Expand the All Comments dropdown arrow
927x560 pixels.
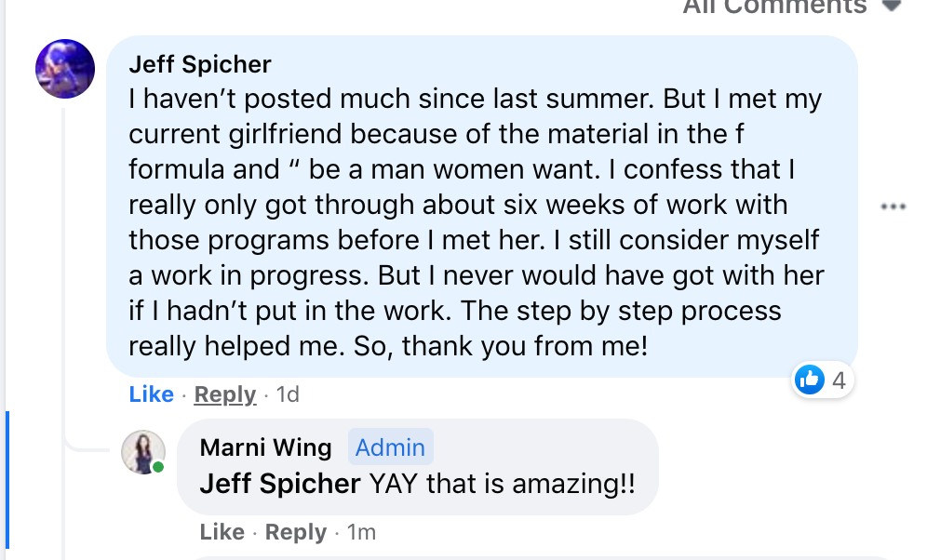[x=892, y=6]
